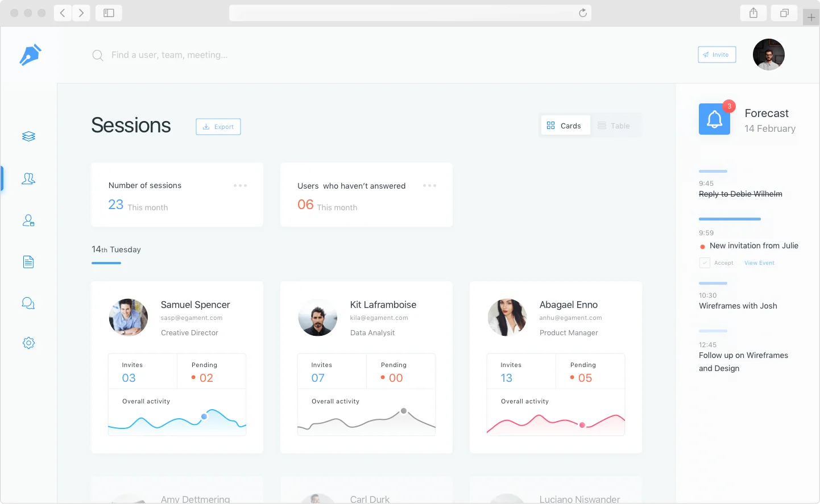820x504 pixels.
Task: Open the Chat messages icon in sidebar
Action: tap(28, 303)
